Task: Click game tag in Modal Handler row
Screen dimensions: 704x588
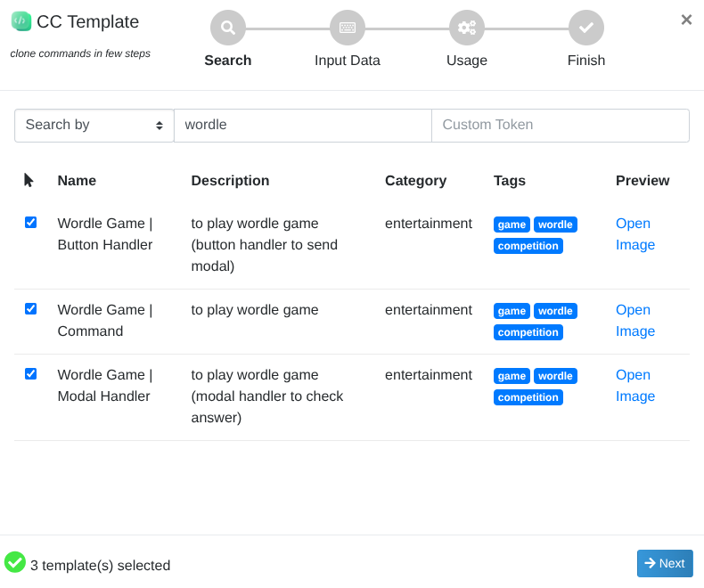Action: [512, 376]
